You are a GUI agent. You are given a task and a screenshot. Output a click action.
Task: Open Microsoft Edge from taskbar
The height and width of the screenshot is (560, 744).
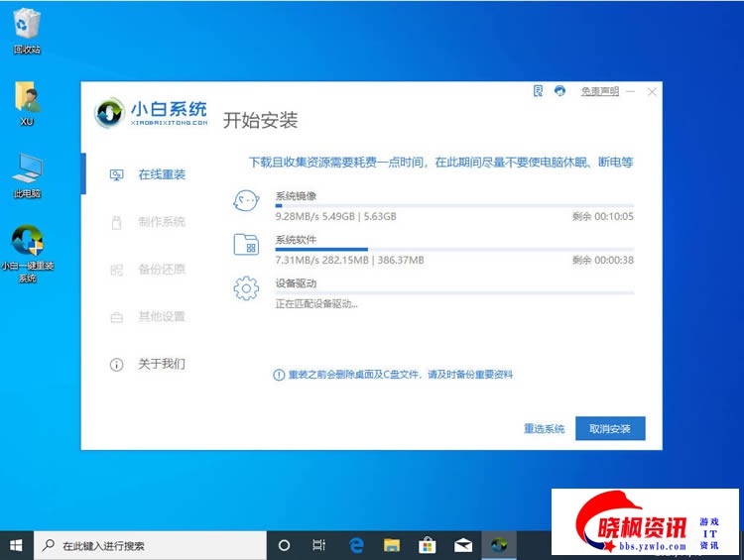[356, 545]
